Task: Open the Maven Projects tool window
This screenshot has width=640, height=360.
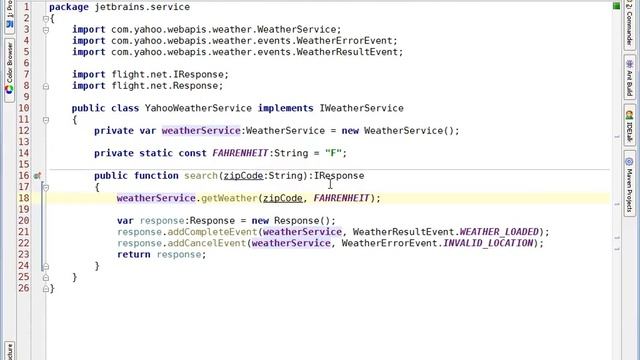Action: 629,183
